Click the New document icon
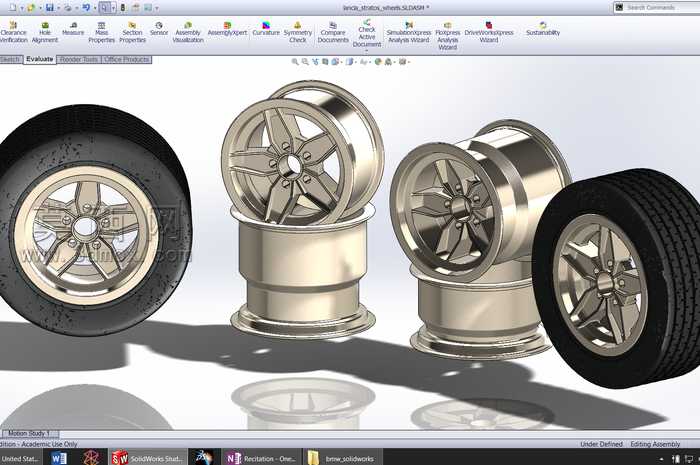 [x=12, y=8]
